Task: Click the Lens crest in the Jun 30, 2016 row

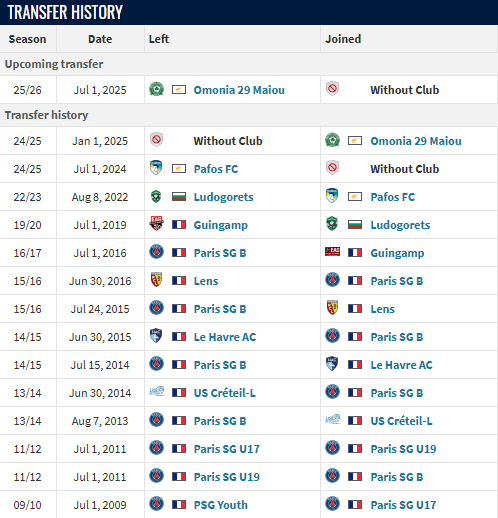Action: 156,280
